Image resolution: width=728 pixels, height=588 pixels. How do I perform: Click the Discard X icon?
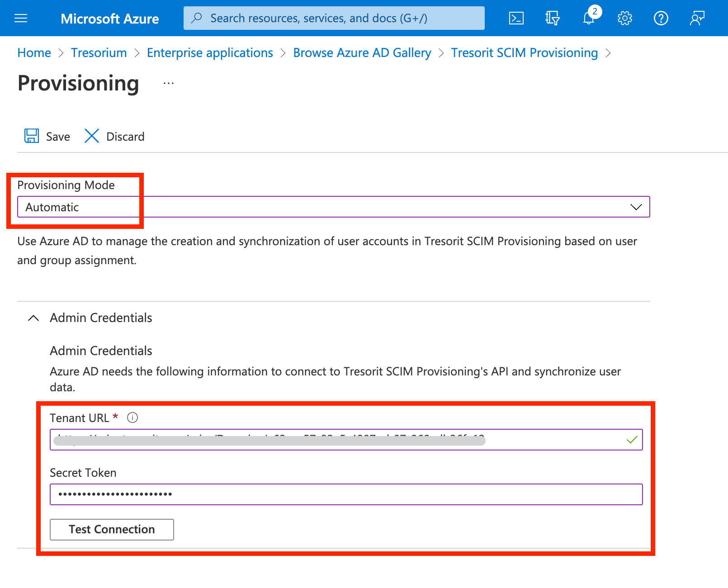(x=91, y=136)
